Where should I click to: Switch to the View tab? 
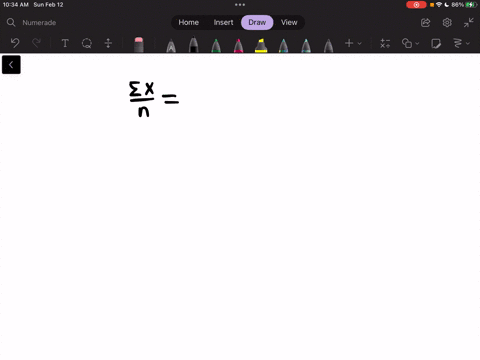coord(289,22)
